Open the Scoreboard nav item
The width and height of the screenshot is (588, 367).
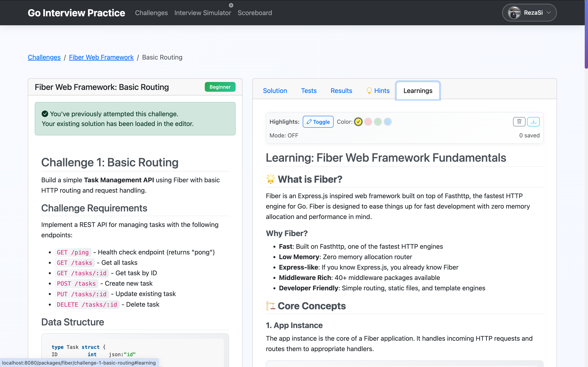point(255,13)
